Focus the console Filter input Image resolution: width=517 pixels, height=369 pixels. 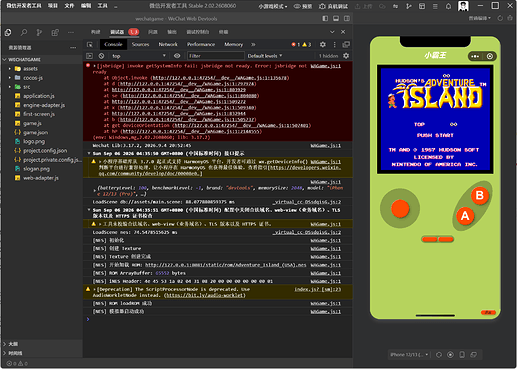click(x=215, y=56)
